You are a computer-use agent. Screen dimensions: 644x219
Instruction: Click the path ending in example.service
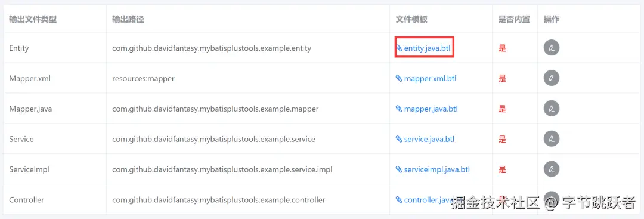coord(213,139)
